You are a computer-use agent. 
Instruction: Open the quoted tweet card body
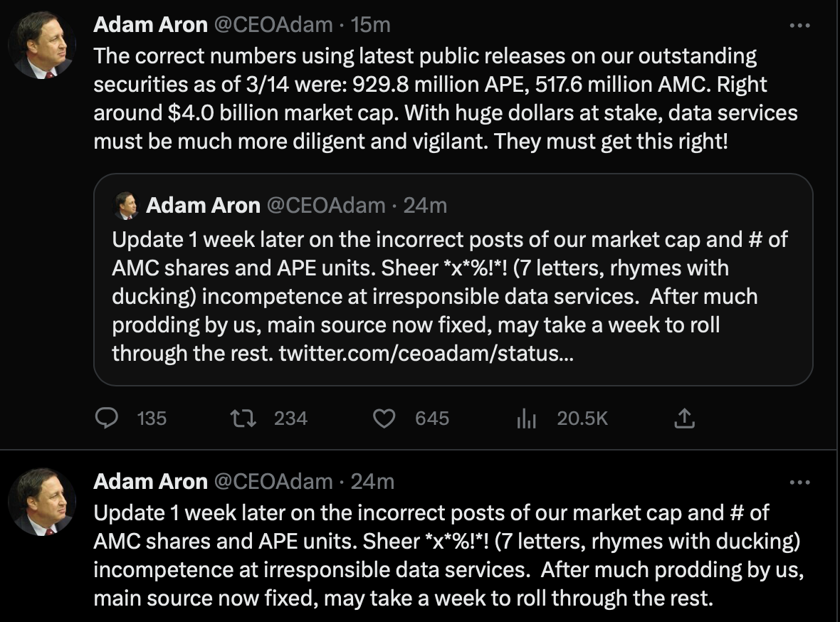click(x=453, y=295)
